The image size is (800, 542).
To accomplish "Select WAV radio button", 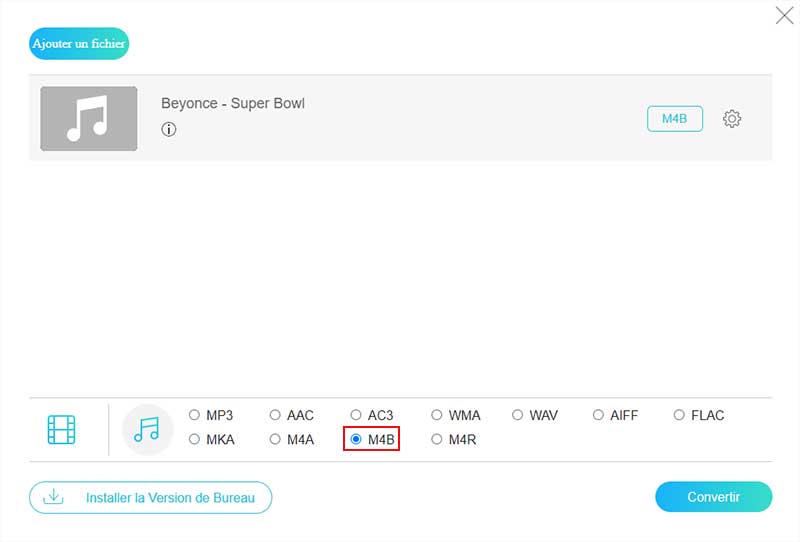I will coord(518,415).
